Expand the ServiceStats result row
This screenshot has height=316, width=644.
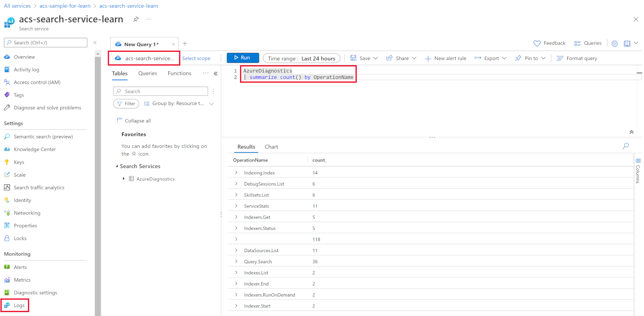236,206
